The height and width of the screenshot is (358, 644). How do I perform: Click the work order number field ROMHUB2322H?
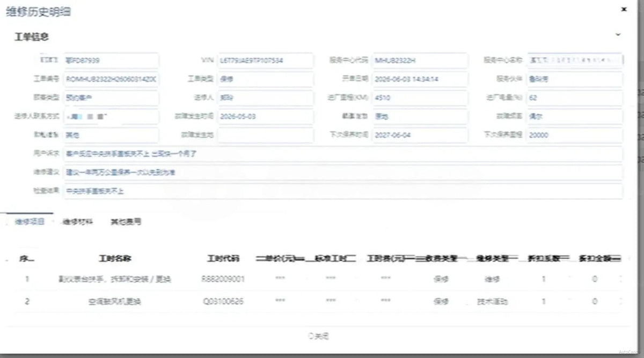tap(111, 79)
